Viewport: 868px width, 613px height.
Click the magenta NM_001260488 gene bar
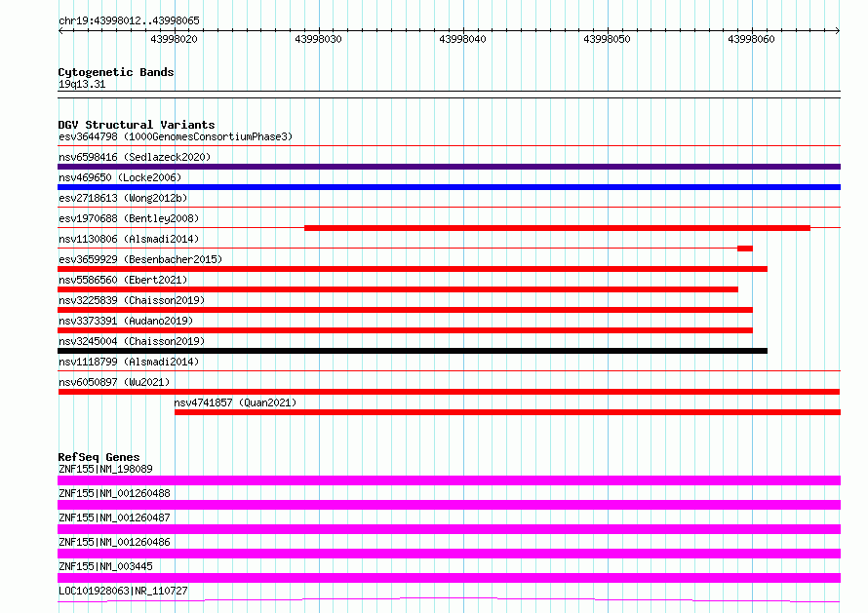tap(449, 505)
